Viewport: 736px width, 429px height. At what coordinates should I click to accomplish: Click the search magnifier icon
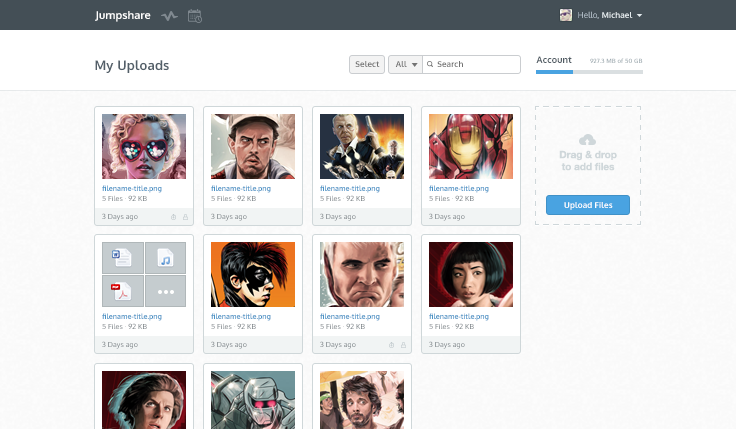[x=430, y=64]
